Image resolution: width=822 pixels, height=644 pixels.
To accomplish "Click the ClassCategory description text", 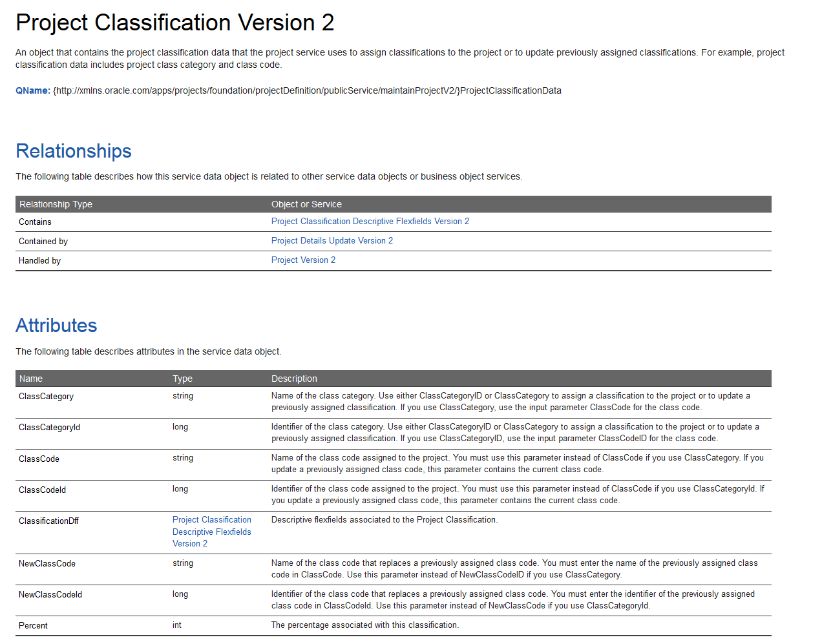I will tap(511, 402).
